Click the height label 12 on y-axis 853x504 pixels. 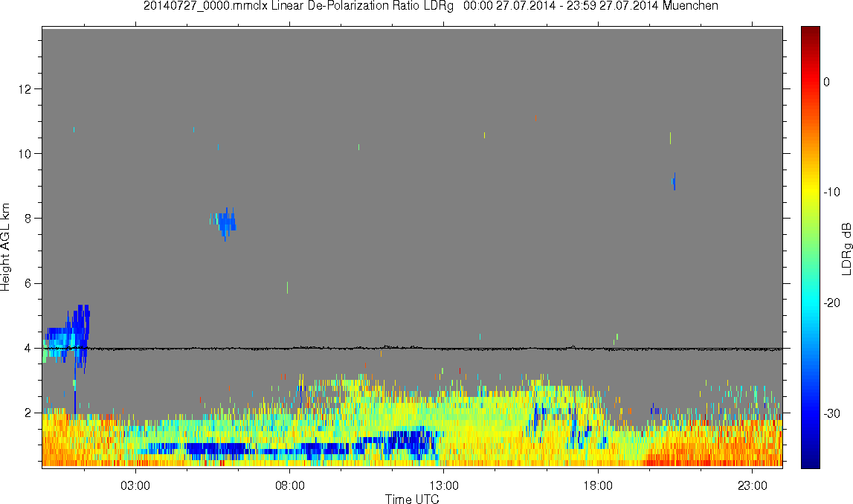point(25,88)
